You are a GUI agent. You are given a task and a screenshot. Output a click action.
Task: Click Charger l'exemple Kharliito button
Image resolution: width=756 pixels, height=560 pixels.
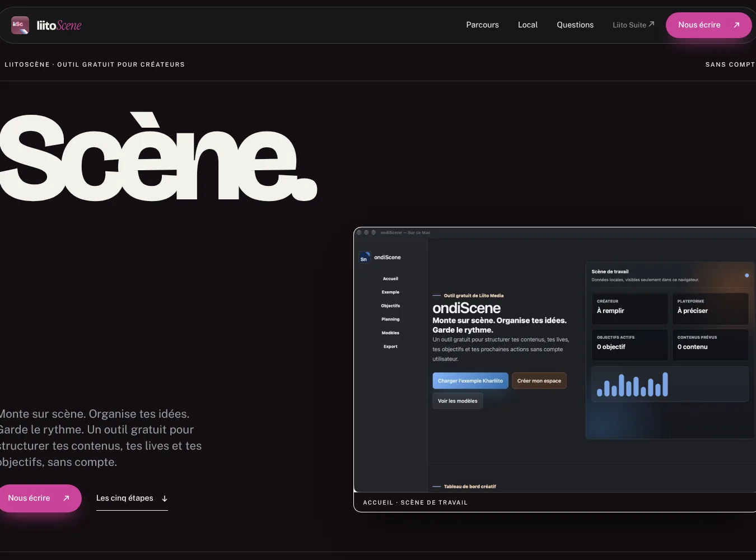point(470,381)
